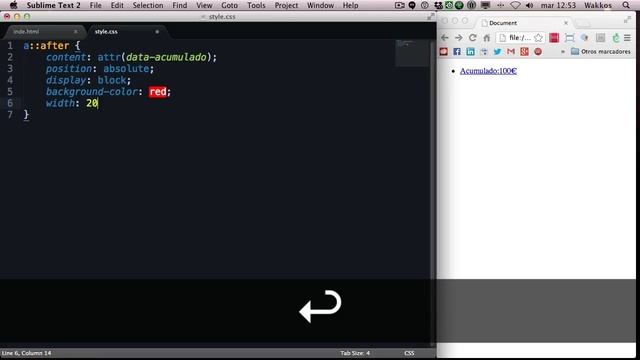Click the unsaved dot on style.css tab
The height and width of the screenshot is (360, 640).
coord(157,31)
